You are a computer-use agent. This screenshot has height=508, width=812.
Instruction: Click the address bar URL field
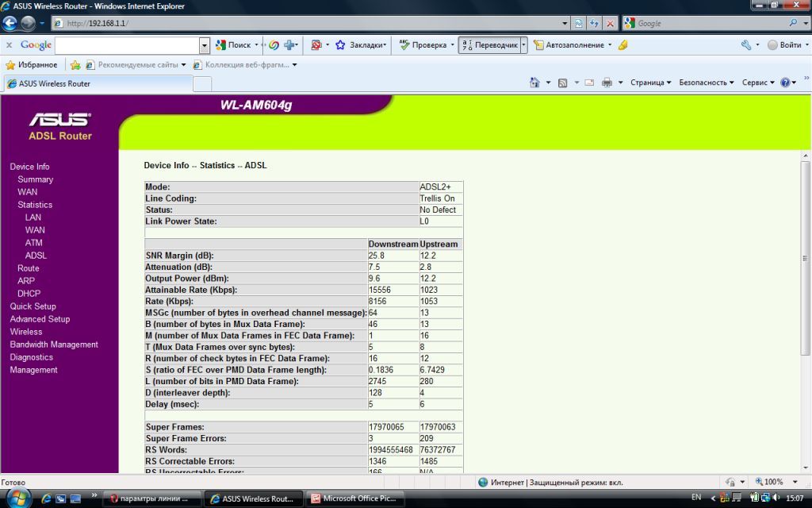(x=307, y=23)
